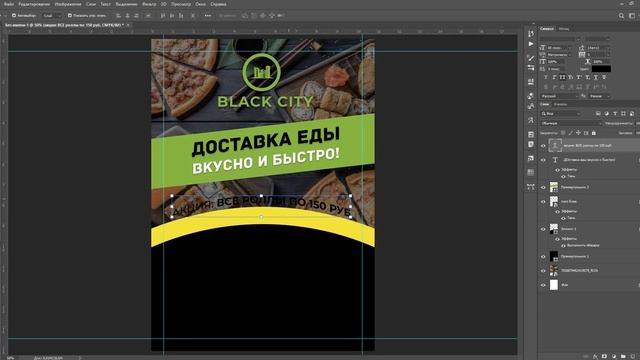Filter layers by shape layers icon
Viewport: 640px width, 360px height.
(623, 113)
